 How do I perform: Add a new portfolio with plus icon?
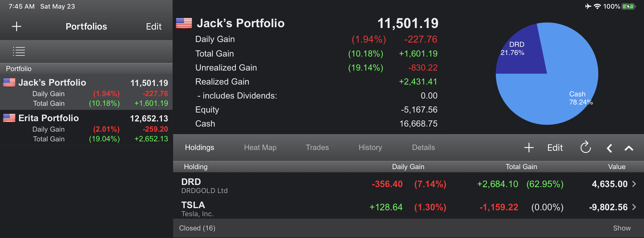pos(16,26)
